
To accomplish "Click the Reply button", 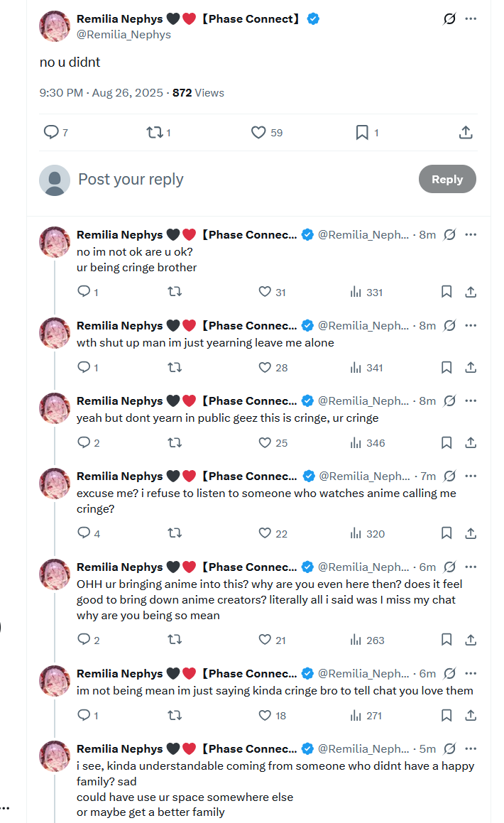I will (447, 180).
